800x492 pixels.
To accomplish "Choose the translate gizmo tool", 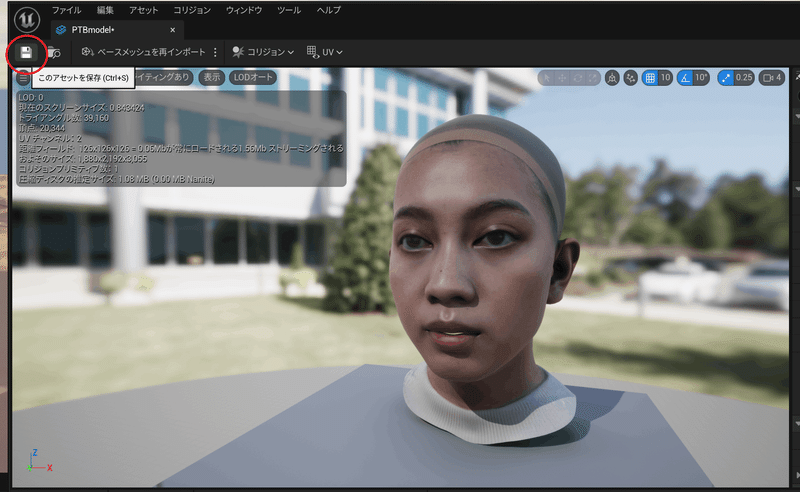I will (x=562, y=78).
